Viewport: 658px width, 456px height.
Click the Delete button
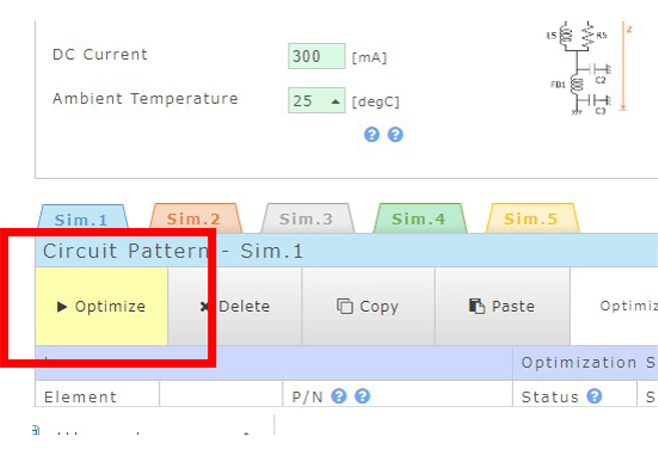(x=235, y=307)
